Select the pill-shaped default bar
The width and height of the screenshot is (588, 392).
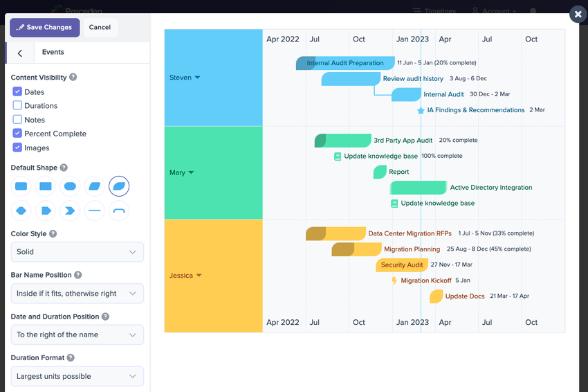pyautogui.click(x=70, y=186)
